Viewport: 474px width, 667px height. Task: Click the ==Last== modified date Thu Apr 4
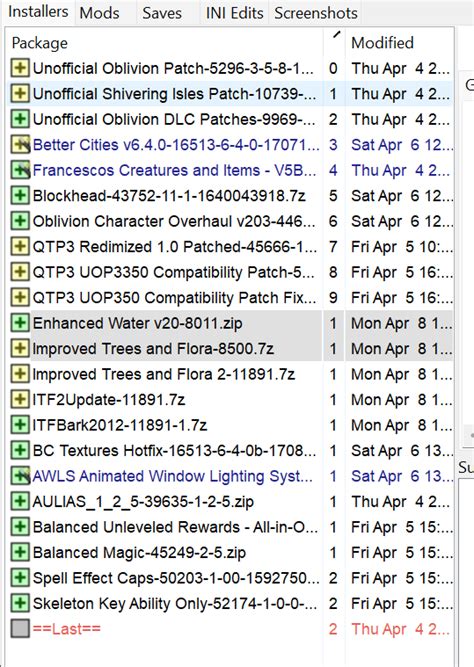(401, 629)
